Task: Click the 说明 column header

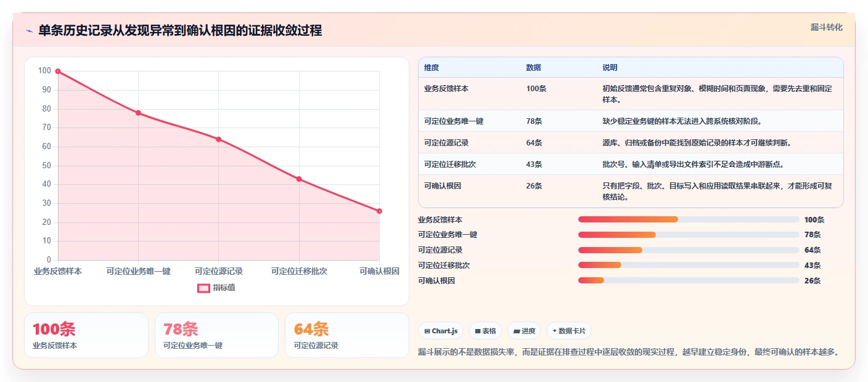Action: click(x=610, y=67)
